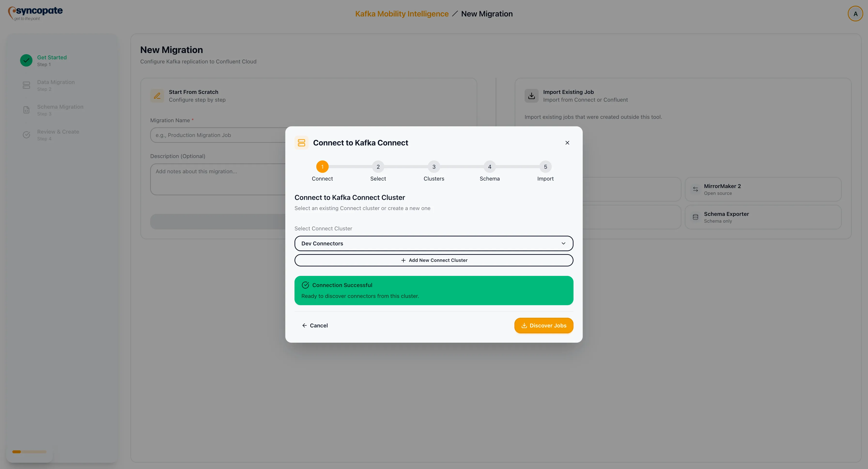Click Add New Connect Cluster
The width and height of the screenshot is (868, 469).
433,260
